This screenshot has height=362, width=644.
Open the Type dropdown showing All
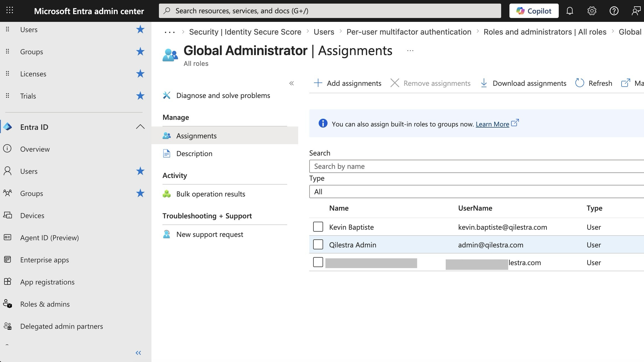click(476, 192)
